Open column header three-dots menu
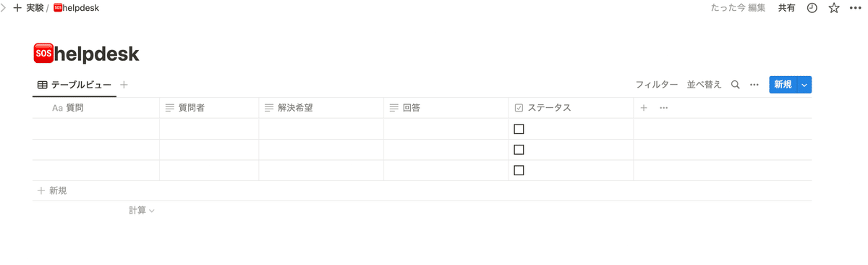Image resolution: width=868 pixels, height=265 pixels. point(664,108)
